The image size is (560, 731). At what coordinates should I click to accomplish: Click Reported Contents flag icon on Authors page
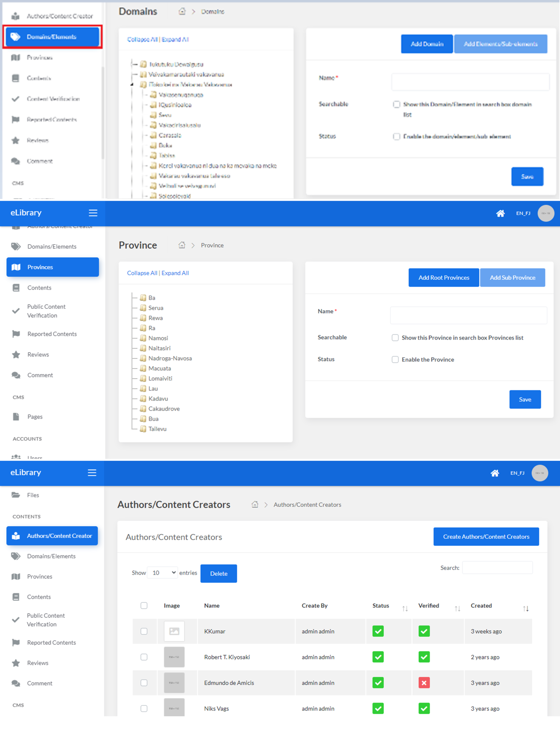pos(16,642)
